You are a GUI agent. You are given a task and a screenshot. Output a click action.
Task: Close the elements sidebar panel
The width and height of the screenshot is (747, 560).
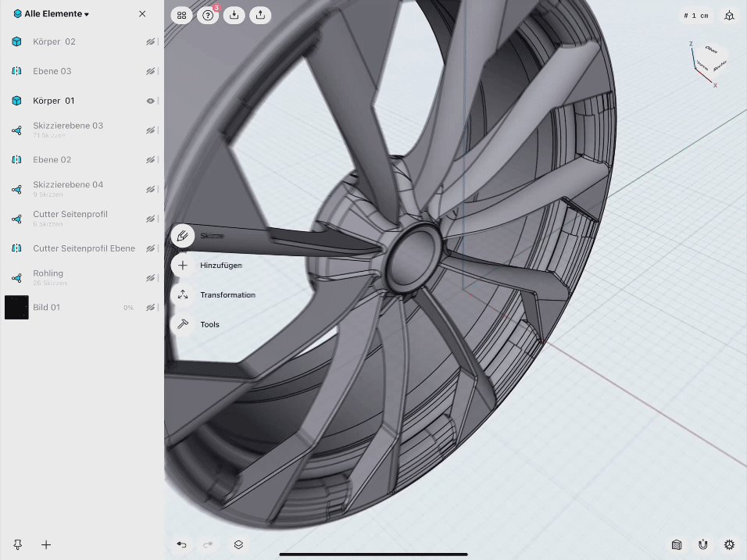(142, 14)
